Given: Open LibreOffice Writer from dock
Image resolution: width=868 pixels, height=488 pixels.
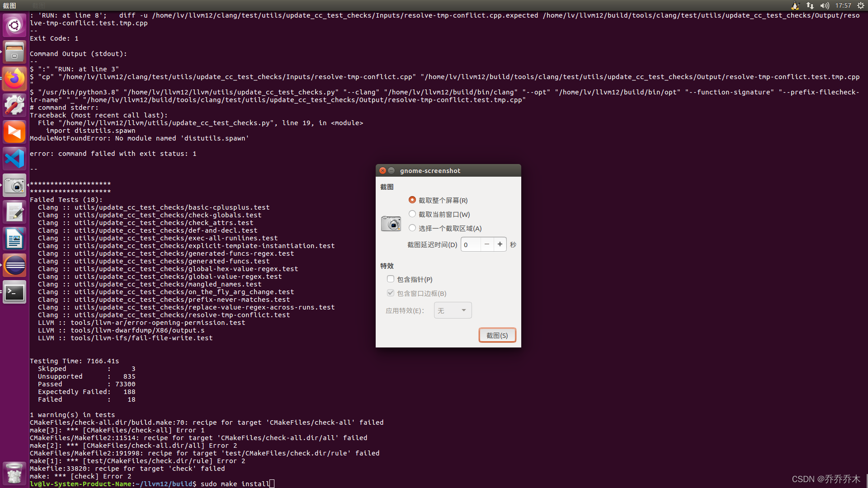Looking at the screenshot, I should (14, 239).
